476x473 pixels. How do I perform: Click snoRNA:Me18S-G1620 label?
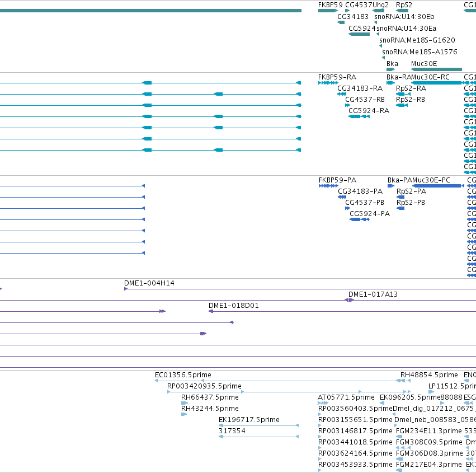[417, 40]
